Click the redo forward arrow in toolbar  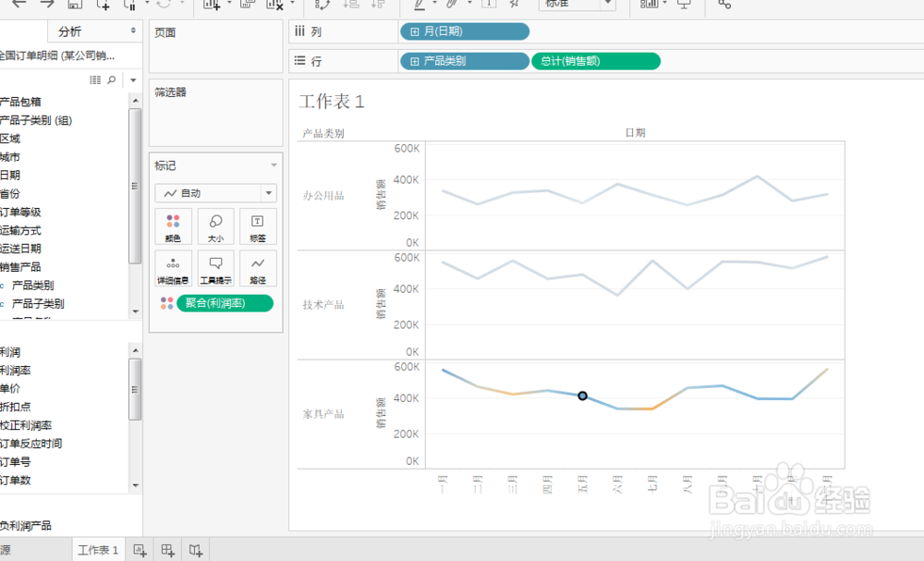tap(47, 4)
